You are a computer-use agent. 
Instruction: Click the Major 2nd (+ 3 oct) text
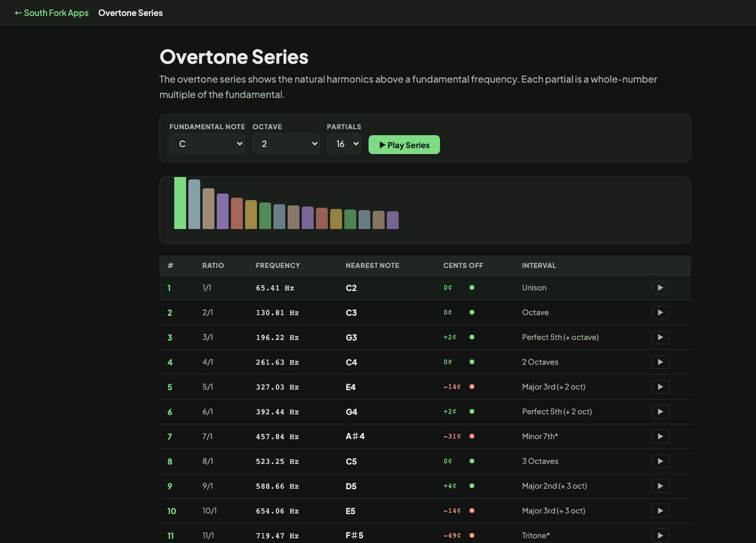point(555,486)
